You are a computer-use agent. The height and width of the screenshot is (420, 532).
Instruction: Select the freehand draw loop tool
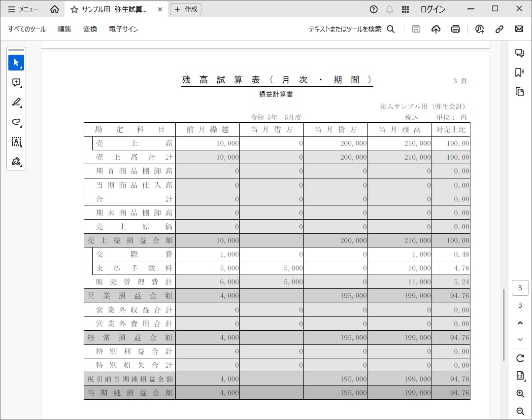coord(16,122)
